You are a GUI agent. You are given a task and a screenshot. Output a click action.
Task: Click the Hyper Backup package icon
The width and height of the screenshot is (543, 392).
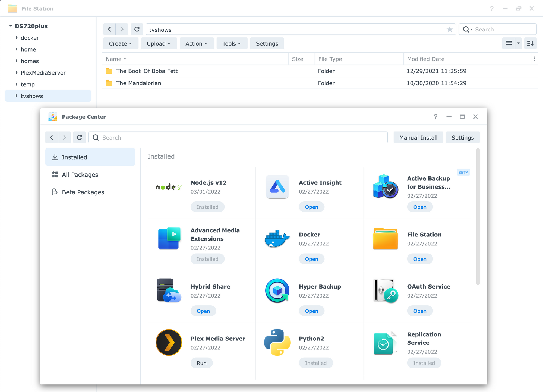277,290
